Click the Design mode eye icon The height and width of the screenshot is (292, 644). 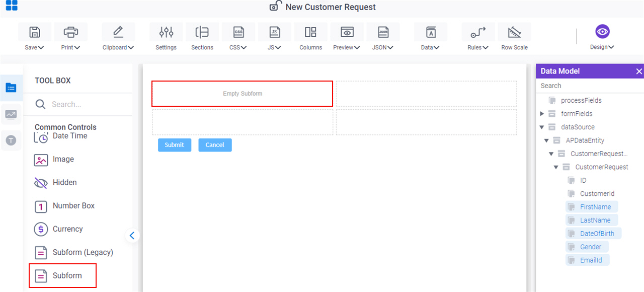[x=602, y=31]
